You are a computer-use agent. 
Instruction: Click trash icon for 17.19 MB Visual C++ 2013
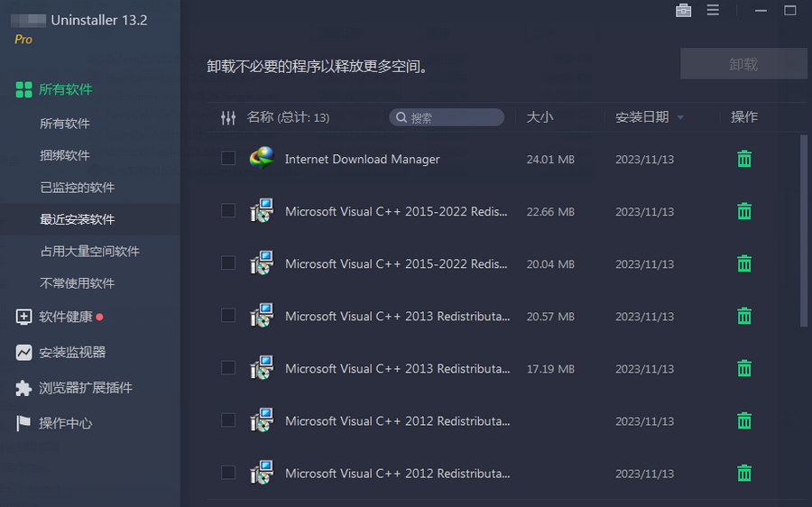pyautogui.click(x=744, y=368)
